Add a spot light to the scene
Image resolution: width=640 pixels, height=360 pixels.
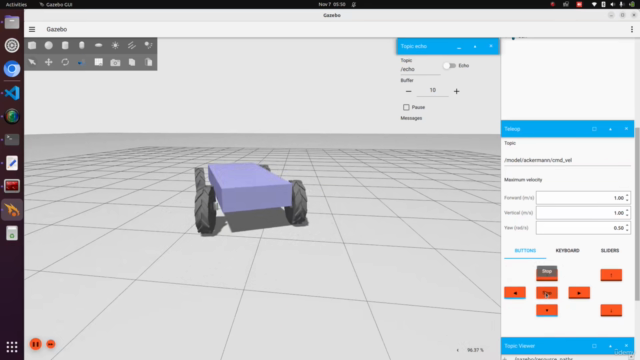tap(149, 45)
